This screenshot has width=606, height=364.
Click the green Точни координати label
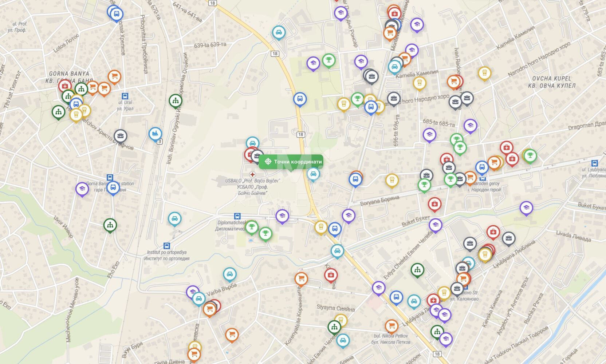click(291, 162)
